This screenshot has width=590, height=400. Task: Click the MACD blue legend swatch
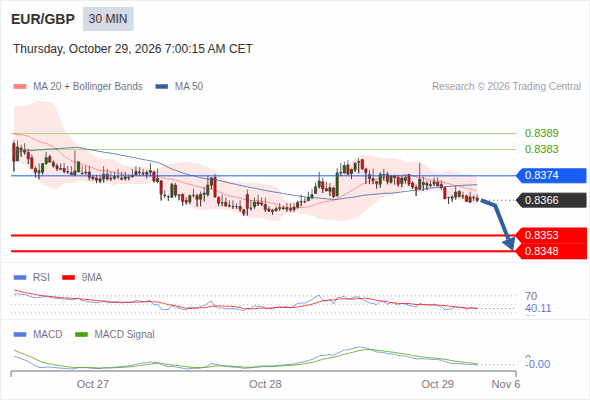click(20, 335)
